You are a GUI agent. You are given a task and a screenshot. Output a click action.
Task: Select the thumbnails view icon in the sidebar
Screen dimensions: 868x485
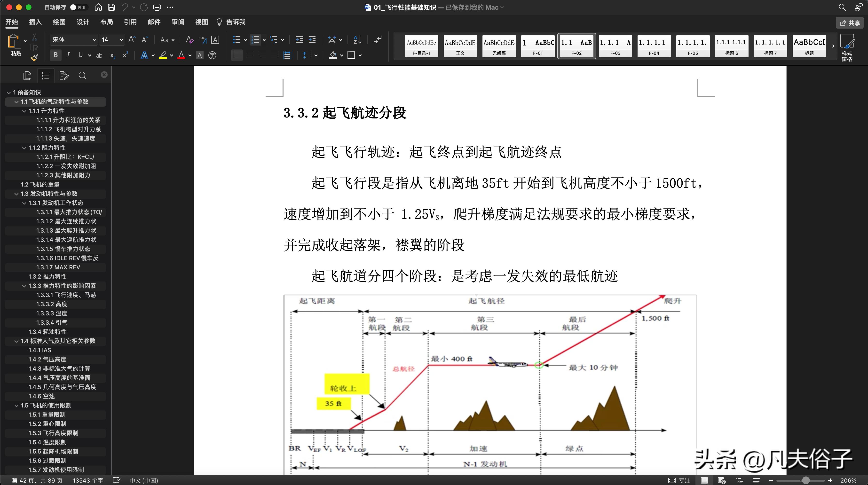27,75
